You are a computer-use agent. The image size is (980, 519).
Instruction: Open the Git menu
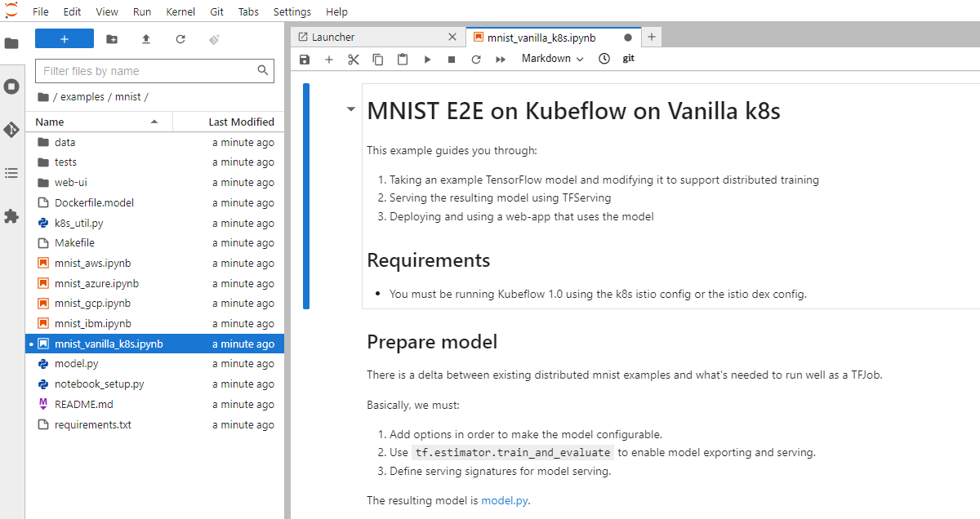[x=217, y=11]
